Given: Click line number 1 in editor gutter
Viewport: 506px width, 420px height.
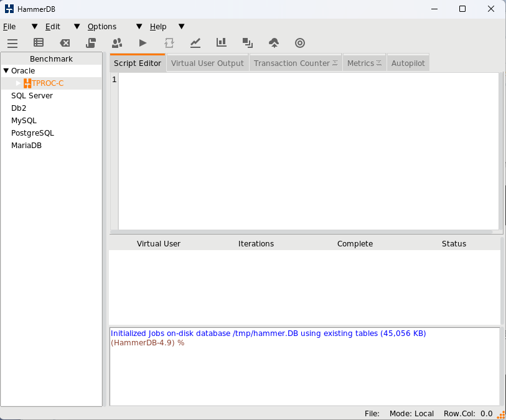Looking at the screenshot, I should point(115,80).
